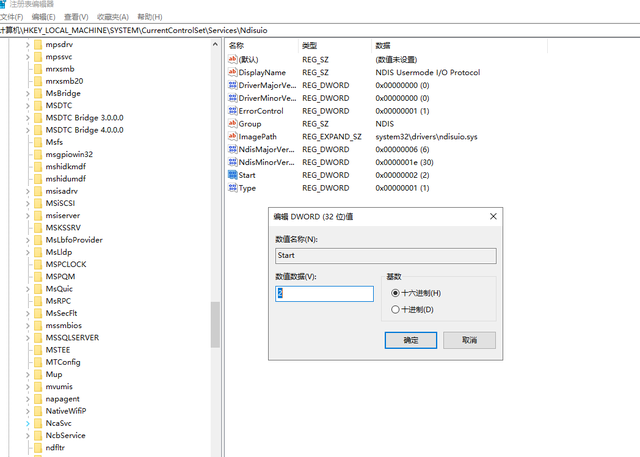Click the NDIS Usermode I/O Protocol value
Viewport: 640px width, 457px height.
point(428,72)
